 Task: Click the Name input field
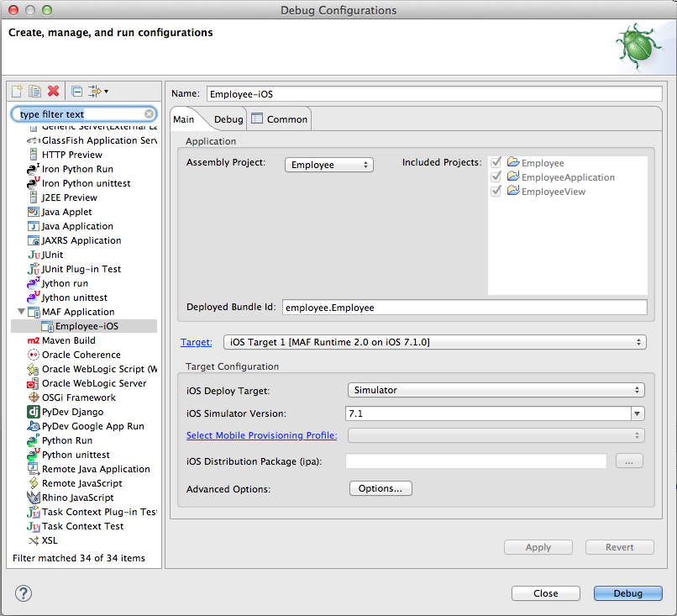(x=434, y=94)
